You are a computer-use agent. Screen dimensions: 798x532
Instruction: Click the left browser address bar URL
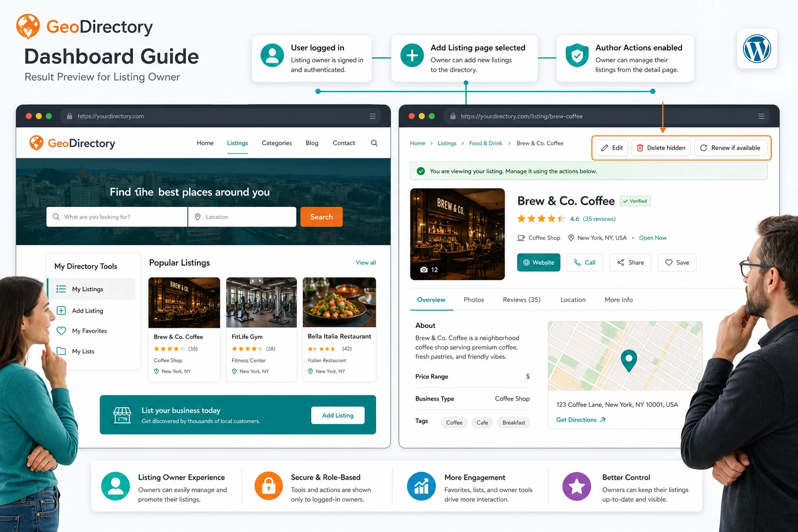tap(111, 116)
